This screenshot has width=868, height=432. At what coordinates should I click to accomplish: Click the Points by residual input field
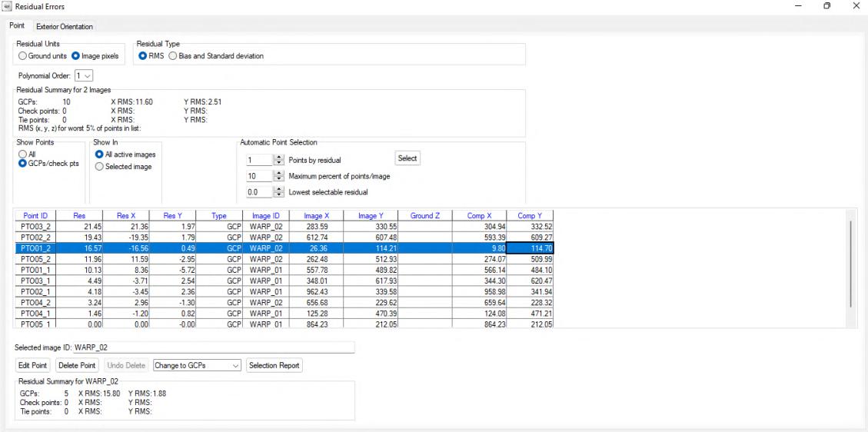260,160
